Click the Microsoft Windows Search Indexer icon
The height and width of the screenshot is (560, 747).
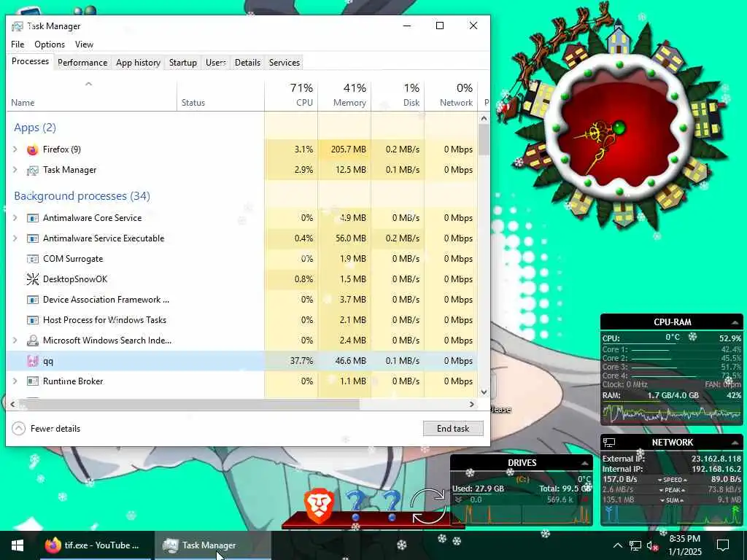[x=32, y=341]
